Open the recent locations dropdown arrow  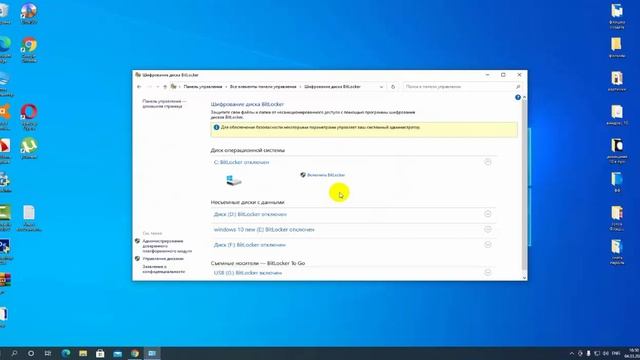[x=158, y=87]
